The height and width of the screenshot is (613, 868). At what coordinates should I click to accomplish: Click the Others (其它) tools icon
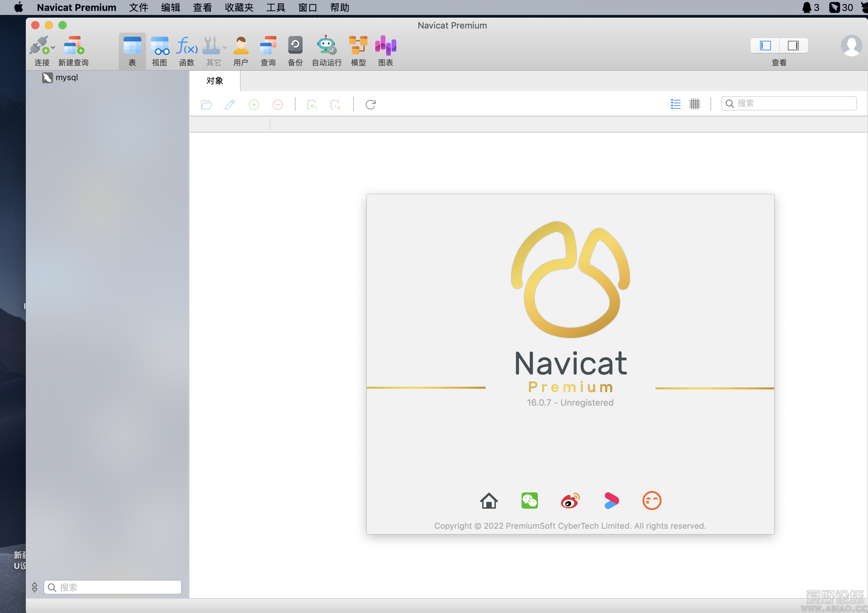(x=211, y=46)
